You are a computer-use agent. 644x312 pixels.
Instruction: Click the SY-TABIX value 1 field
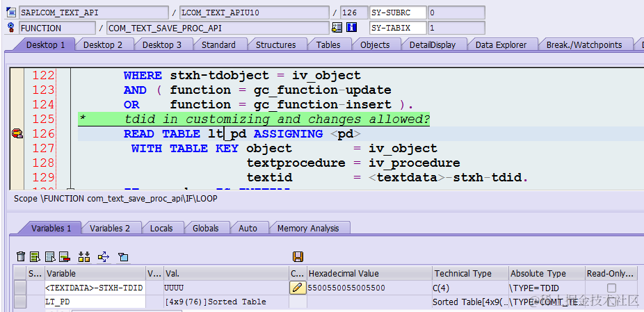pyautogui.click(x=456, y=28)
